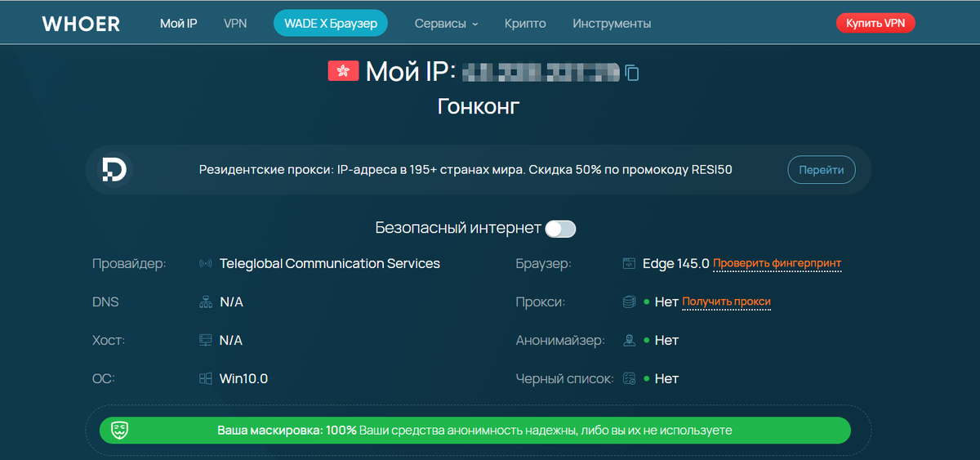Click the green masking 100% progress bar

474,430
